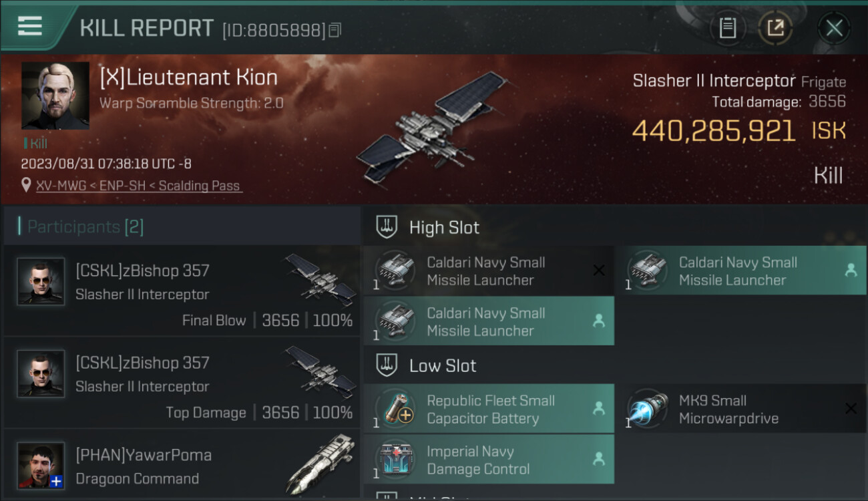Copy the kill report ID
Screen dimensions: 868x501
click(x=335, y=30)
